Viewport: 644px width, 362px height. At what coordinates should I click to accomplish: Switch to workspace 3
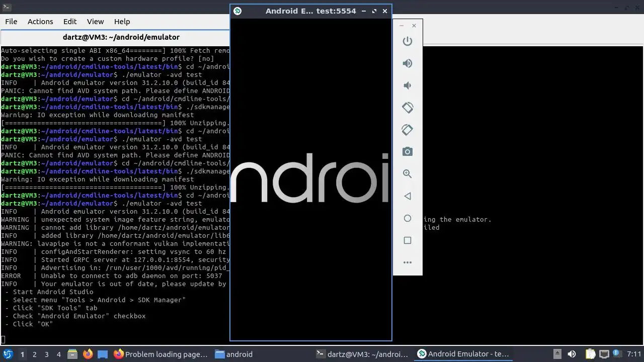pyautogui.click(x=46, y=354)
